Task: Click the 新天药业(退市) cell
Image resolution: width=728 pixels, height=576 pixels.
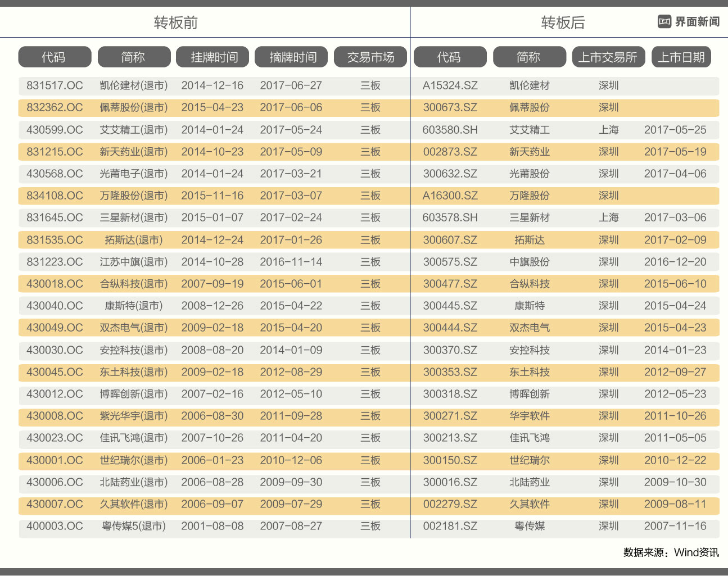Action: (134, 152)
